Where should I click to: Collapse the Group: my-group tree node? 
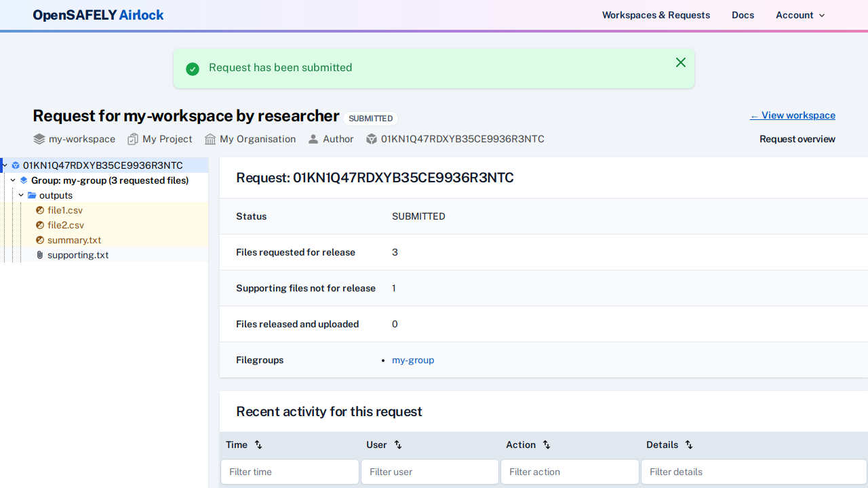tap(13, 180)
